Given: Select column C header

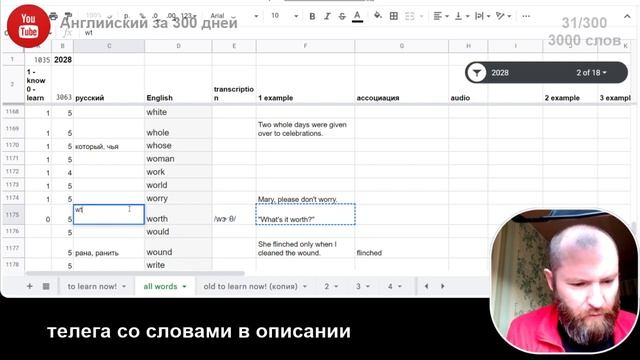Looking at the screenshot, I should (109, 46).
